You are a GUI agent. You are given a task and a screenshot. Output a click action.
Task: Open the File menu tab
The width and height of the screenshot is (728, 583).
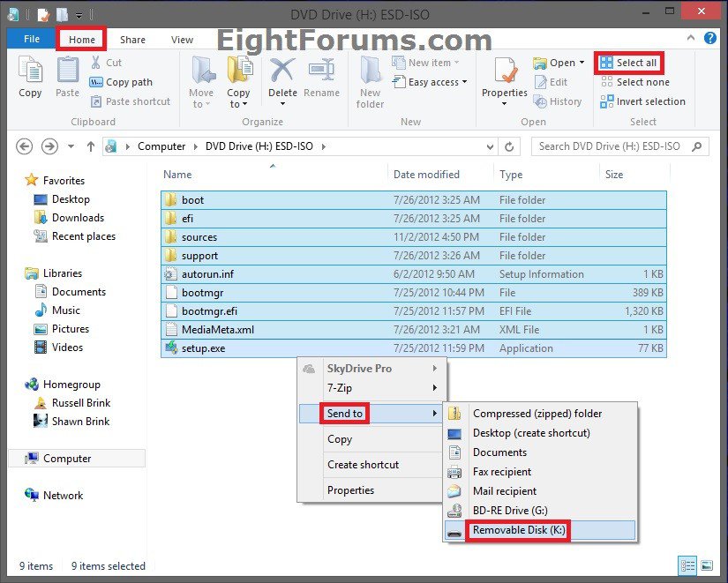[x=32, y=39]
